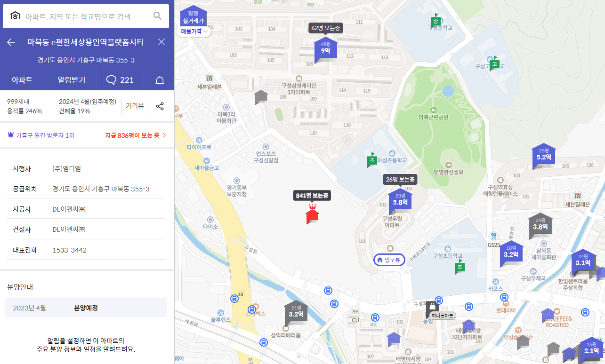Click the 세븐일레븐 icon near 세븐일레븐 top-left label
605x364 pixels.
pos(210,78)
